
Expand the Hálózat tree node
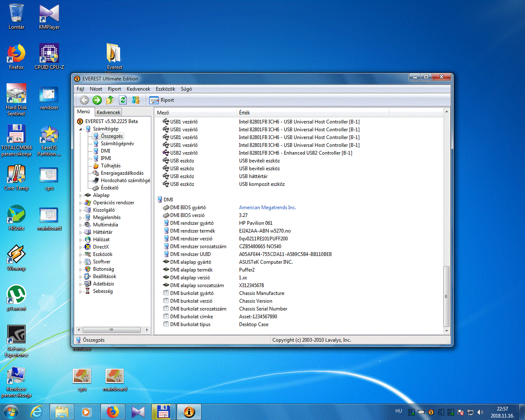(x=81, y=240)
